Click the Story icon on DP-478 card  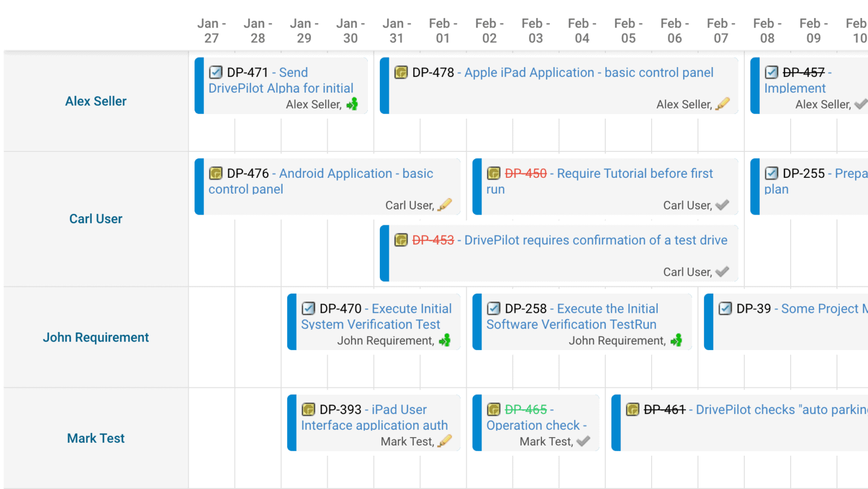pyautogui.click(x=401, y=73)
